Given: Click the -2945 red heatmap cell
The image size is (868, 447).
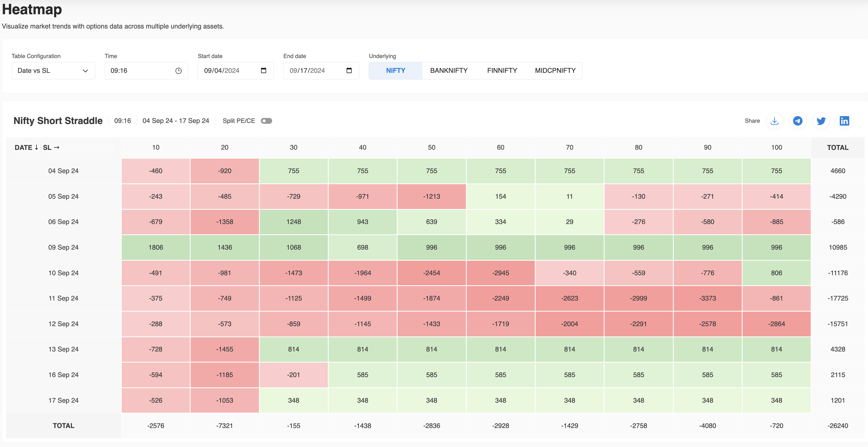Looking at the screenshot, I should (500, 273).
